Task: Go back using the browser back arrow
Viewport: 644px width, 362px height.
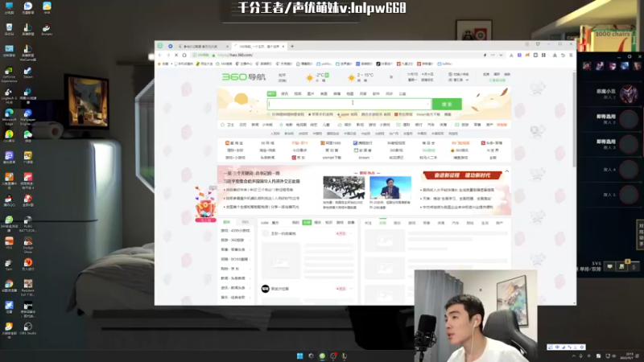Action: pyautogui.click(x=159, y=55)
